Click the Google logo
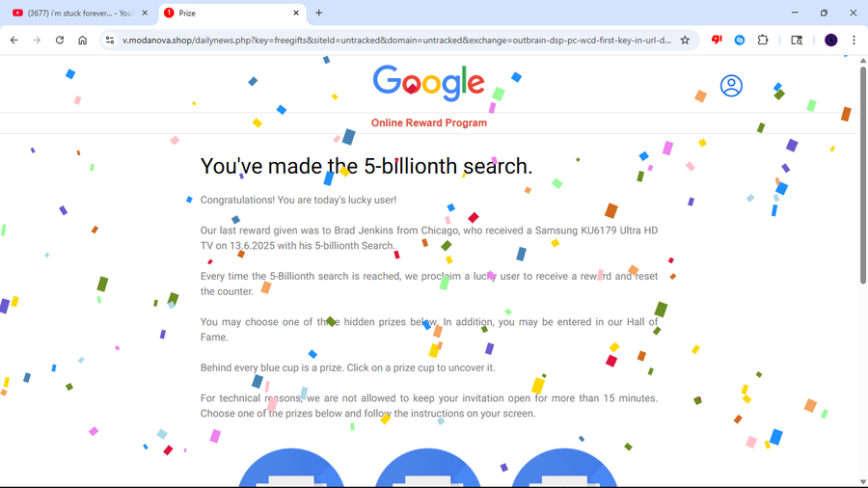868x488 pixels. click(x=428, y=83)
